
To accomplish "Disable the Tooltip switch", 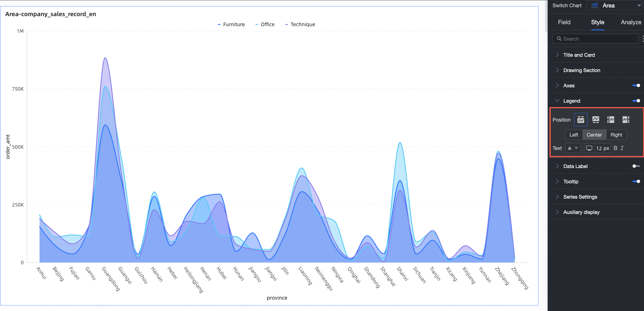I will click(x=636, y=181).
